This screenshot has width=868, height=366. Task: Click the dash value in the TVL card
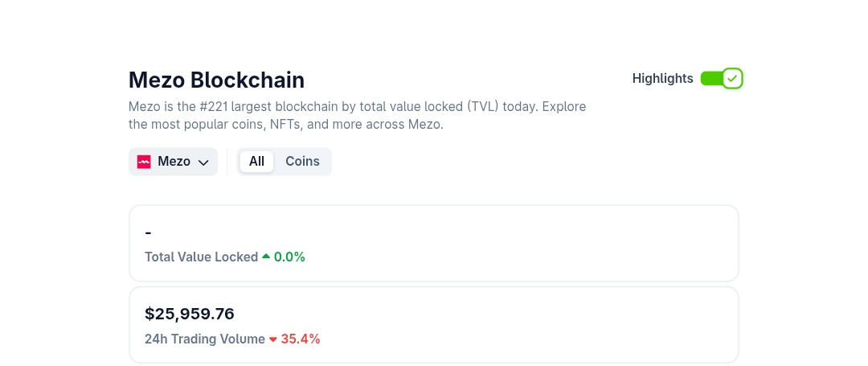coord(149,232)
